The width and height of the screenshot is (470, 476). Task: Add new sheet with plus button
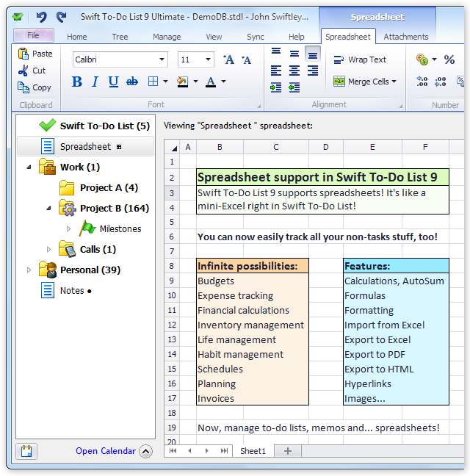point(288,451)
